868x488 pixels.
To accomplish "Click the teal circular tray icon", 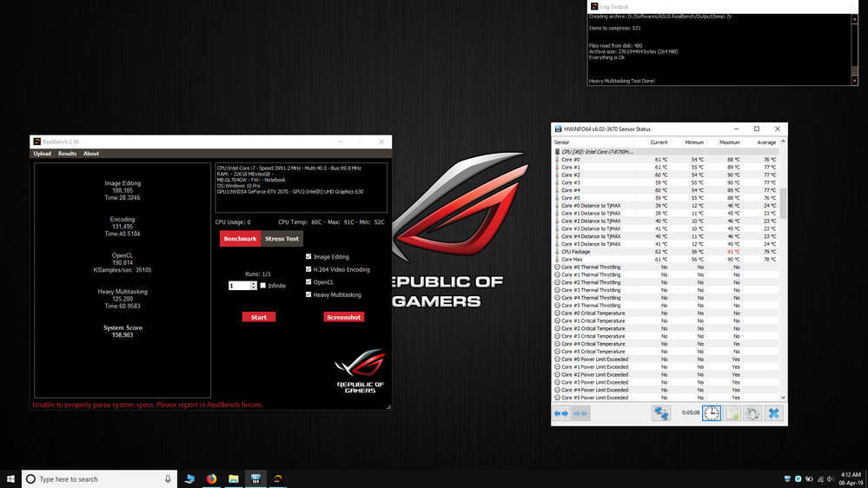I will (x=798, y=479).
